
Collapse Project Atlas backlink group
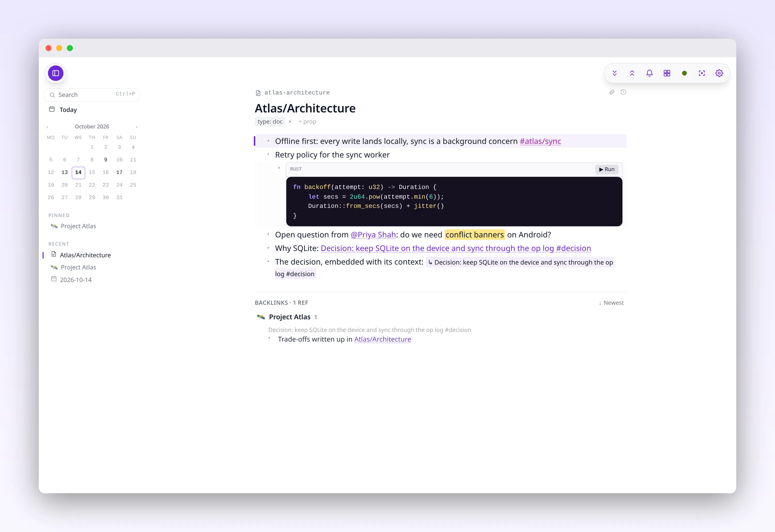pyautogui.click(x=290, y=317)
